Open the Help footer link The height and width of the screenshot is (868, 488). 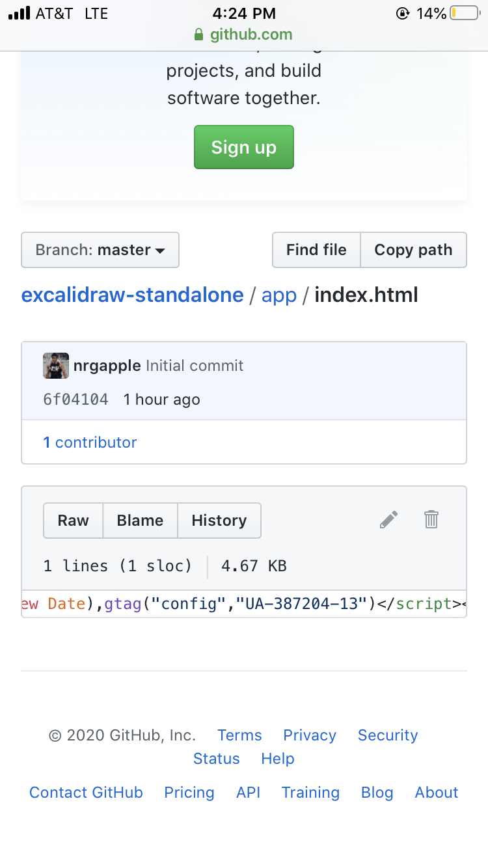[278, 759]
